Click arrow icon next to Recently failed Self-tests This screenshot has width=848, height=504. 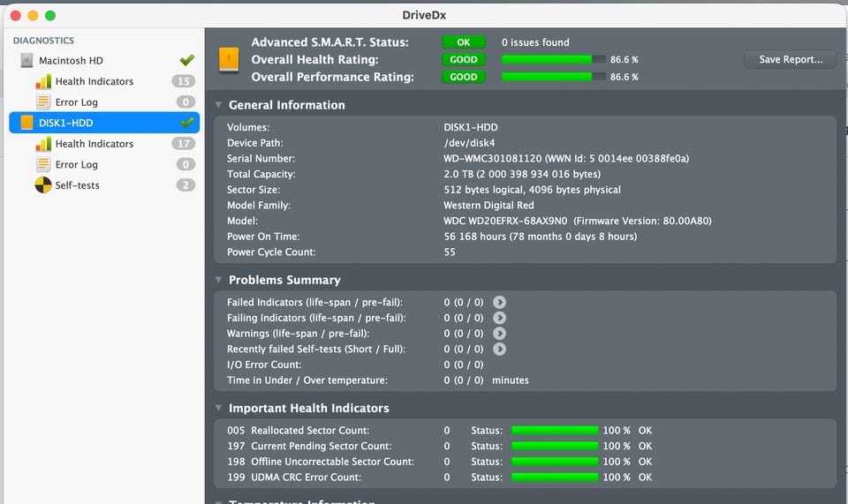pos(499,349)
